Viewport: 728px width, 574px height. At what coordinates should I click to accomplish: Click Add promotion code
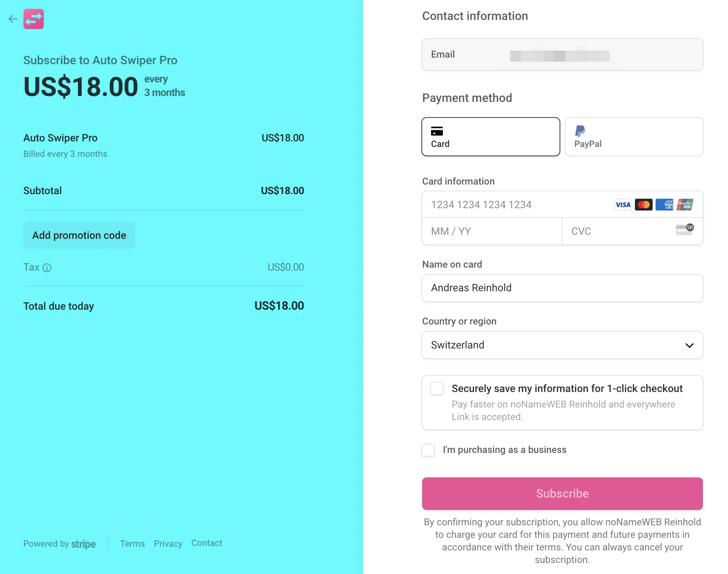(x=79, y=236)
